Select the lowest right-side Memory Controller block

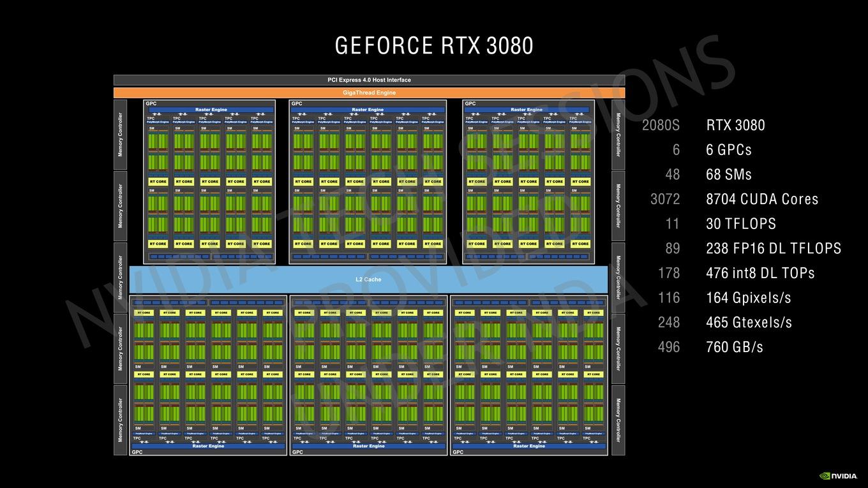tap(618, 420)
